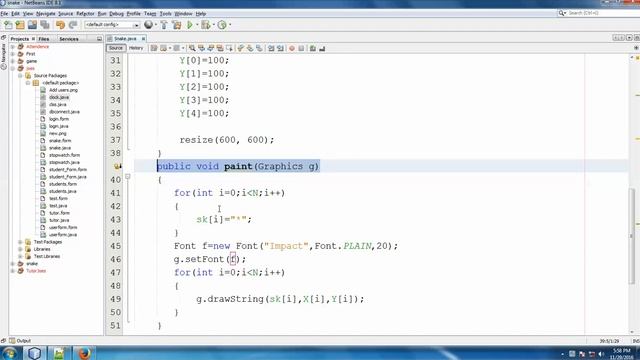The image size is (640, 360).
Task: Select stopwatch.form in project tree
Action: [64, 155]
